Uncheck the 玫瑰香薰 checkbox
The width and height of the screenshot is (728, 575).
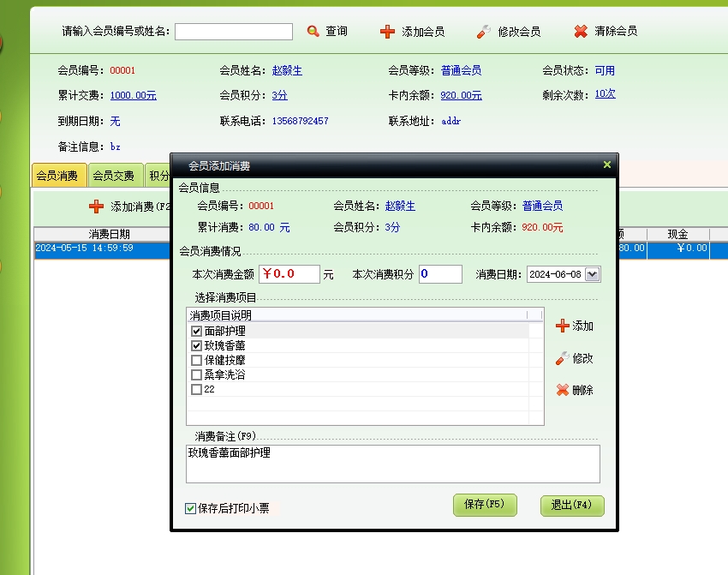click(x=196, y=345)
